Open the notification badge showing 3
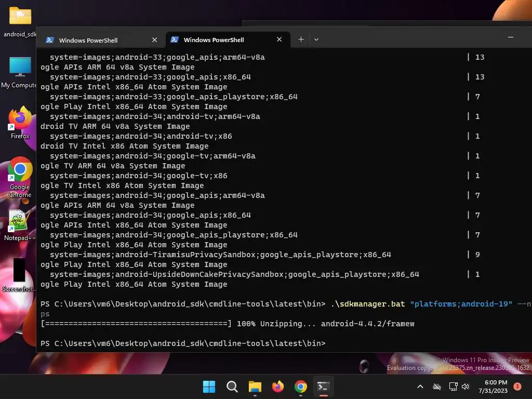The image size is (532, 399). coord(517,387)
